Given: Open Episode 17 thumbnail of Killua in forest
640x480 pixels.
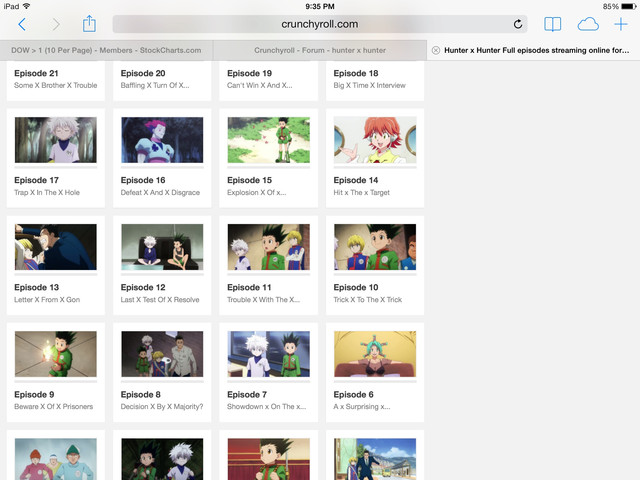Looking at the screenshot, I should click(56, 140).
